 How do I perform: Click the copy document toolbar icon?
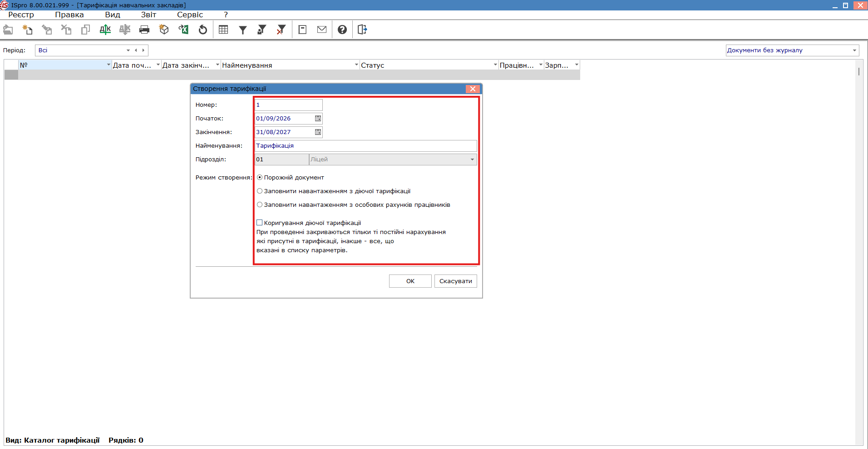(86, 30)
